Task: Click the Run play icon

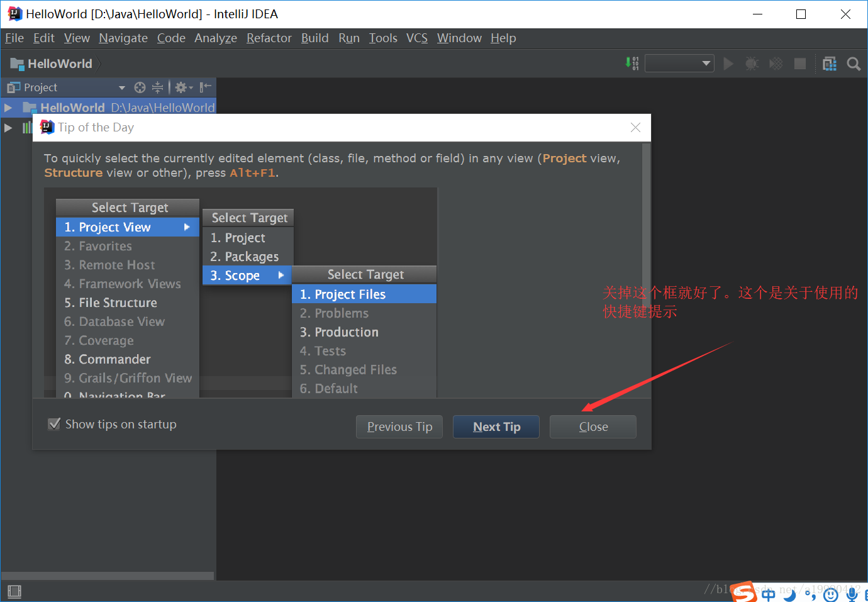Action: click(x=728, y=64)
